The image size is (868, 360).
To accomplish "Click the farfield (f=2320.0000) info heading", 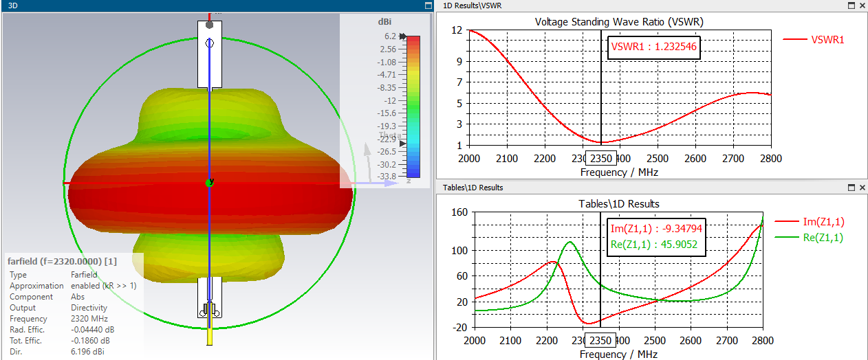I will click(x=62, y=262).
